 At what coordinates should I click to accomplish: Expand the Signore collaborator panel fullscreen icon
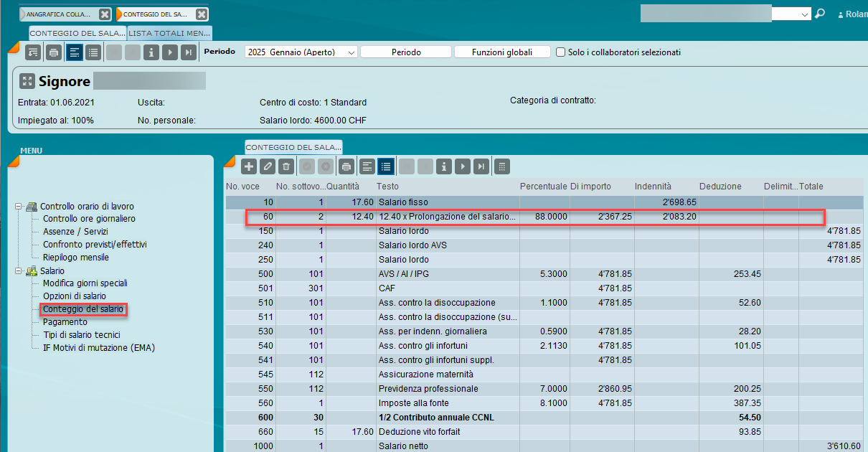[x=27, y=81]
